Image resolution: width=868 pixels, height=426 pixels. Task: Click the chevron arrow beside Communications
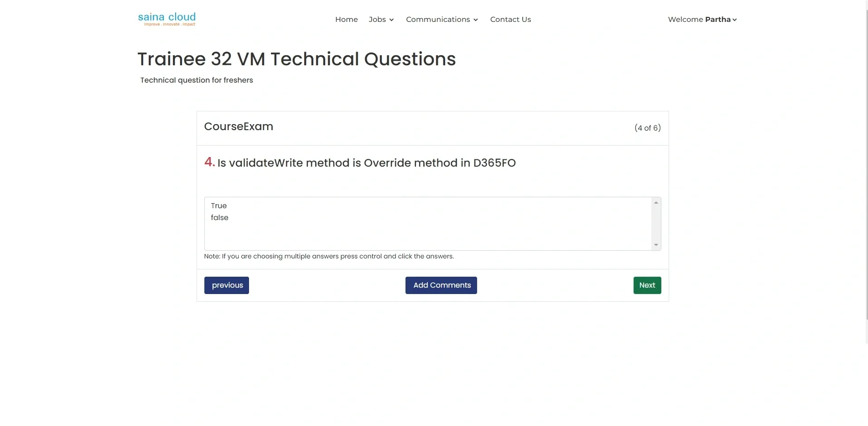[x=476, y=20]
